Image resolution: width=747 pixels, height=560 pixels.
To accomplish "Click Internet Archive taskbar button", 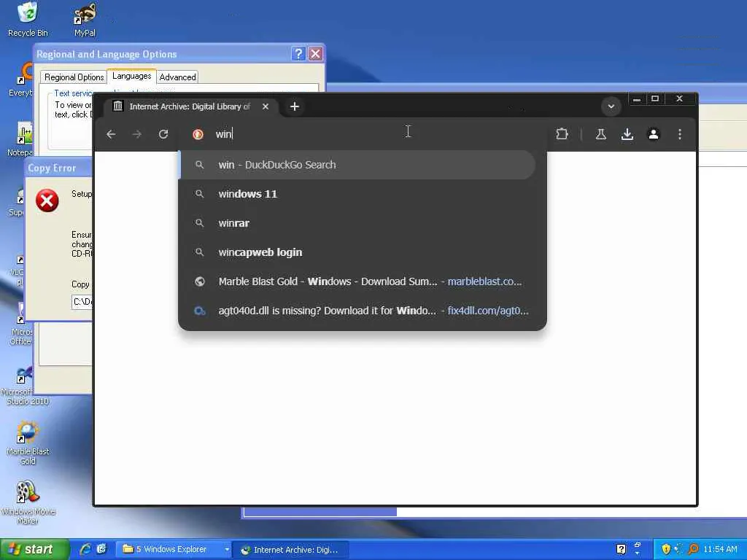I will (290, 550).
